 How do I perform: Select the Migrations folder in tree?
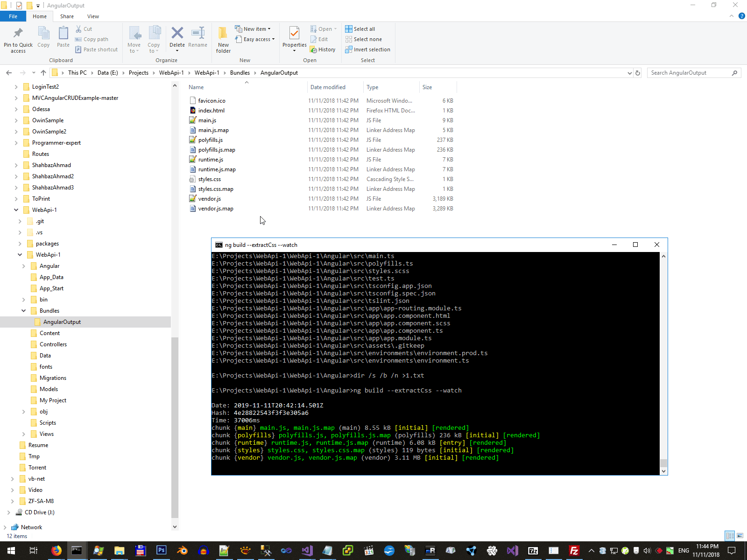[53, 378]
